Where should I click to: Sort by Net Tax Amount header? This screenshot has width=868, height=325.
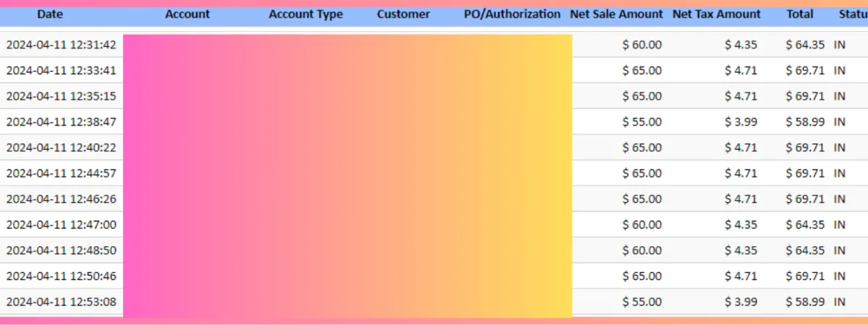point(717,14)
